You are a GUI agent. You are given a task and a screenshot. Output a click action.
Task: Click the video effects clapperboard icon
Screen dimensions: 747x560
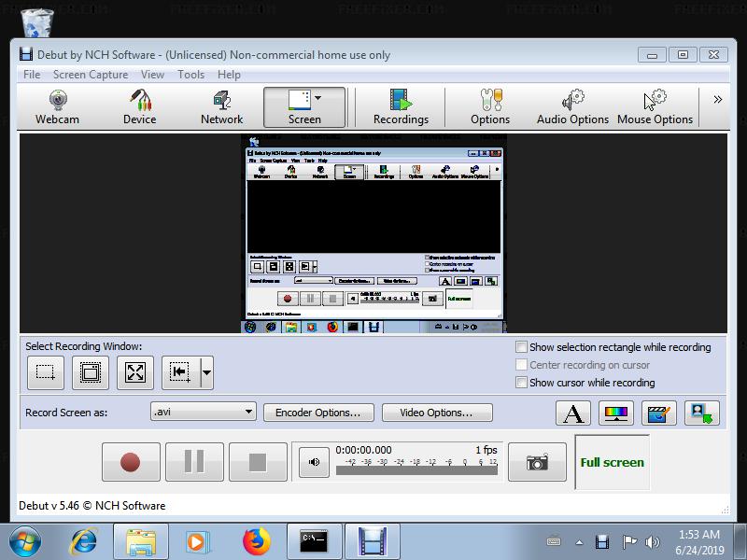[x=658, y=413]
